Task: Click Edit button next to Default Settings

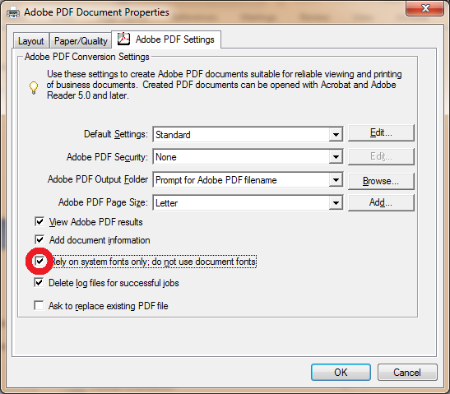Action: click(x=381, y=133)
